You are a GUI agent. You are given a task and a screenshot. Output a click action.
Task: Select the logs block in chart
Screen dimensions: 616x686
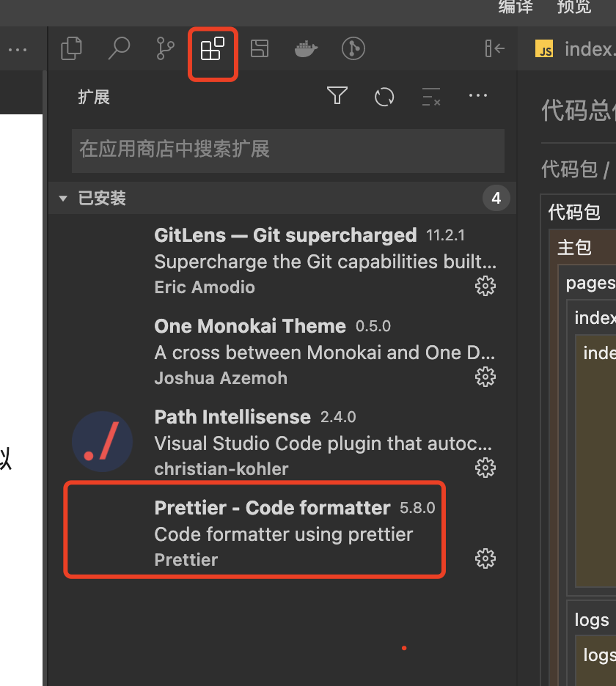[x=592, y=620]
